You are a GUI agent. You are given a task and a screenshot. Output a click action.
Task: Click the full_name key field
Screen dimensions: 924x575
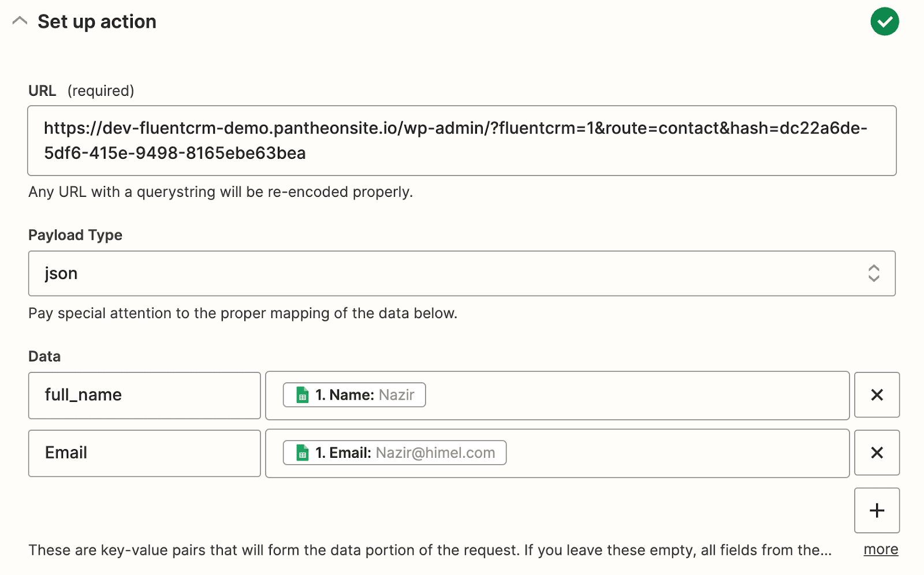click(x=144, y=395)
